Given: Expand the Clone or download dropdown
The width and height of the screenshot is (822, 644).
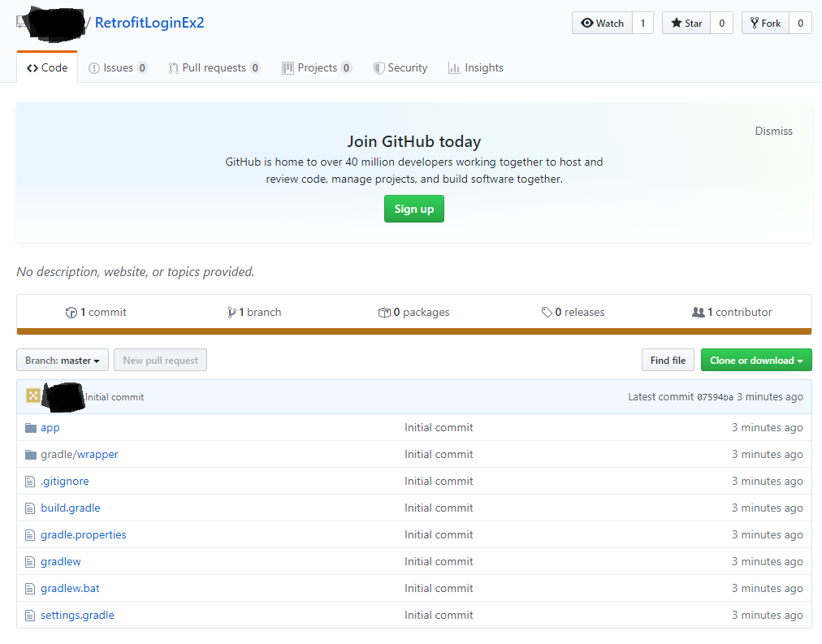Looking at the screenshot, I should [x=756, y=360].
